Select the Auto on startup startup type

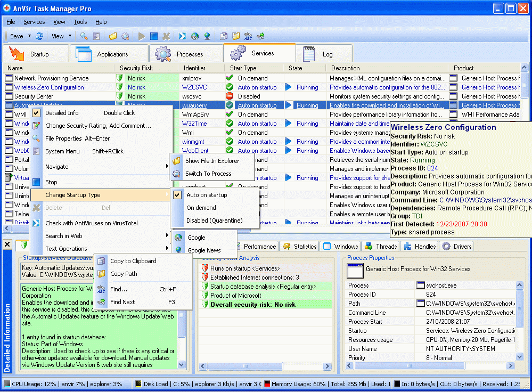coord(207,195)
